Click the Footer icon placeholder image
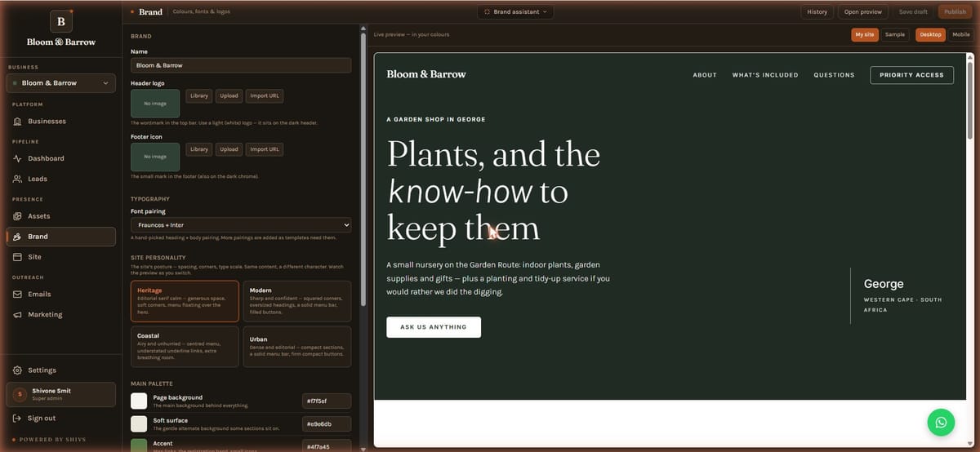The width and height of the screenshot is (980, 452). pos(155,157)
